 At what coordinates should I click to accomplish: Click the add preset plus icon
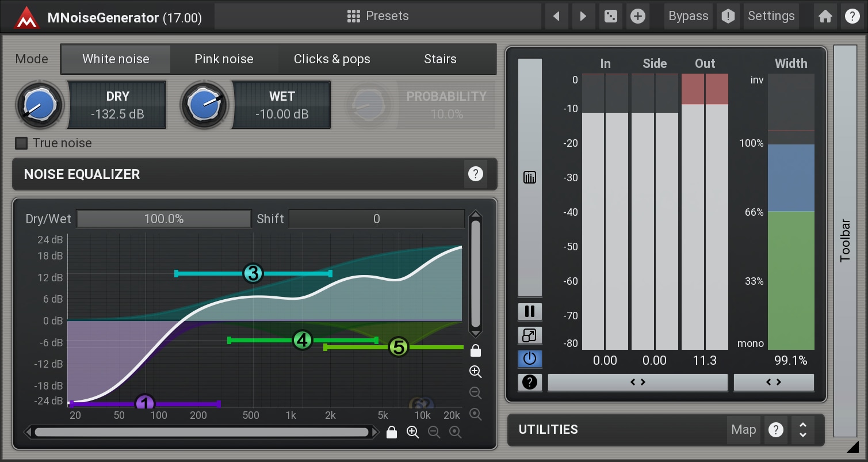pyautogui.click(x=637, y=16)
